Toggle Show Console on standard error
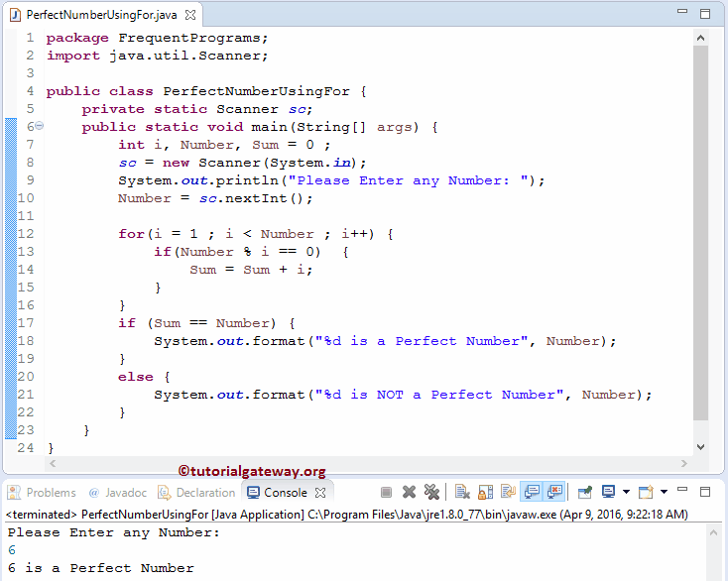 pyautogui.click(x=554, y=492)
